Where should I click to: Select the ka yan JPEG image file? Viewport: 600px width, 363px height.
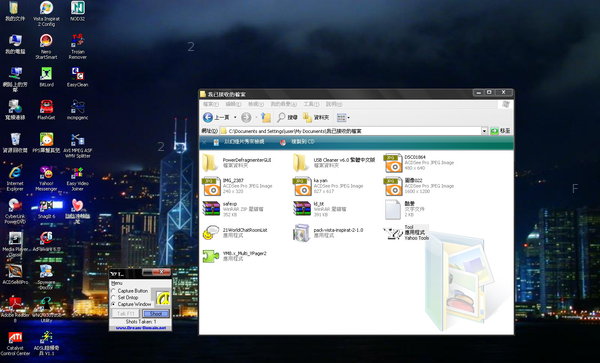(328, 186)
